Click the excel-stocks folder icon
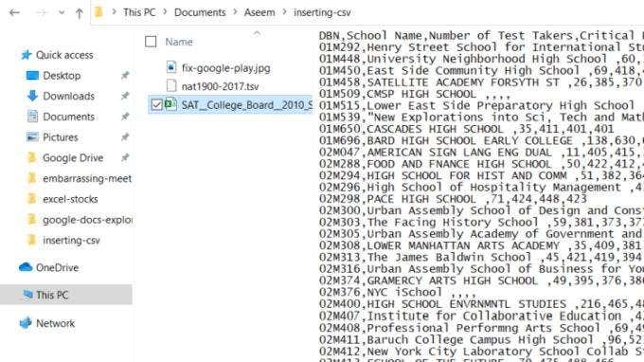 tap(31, 198)
